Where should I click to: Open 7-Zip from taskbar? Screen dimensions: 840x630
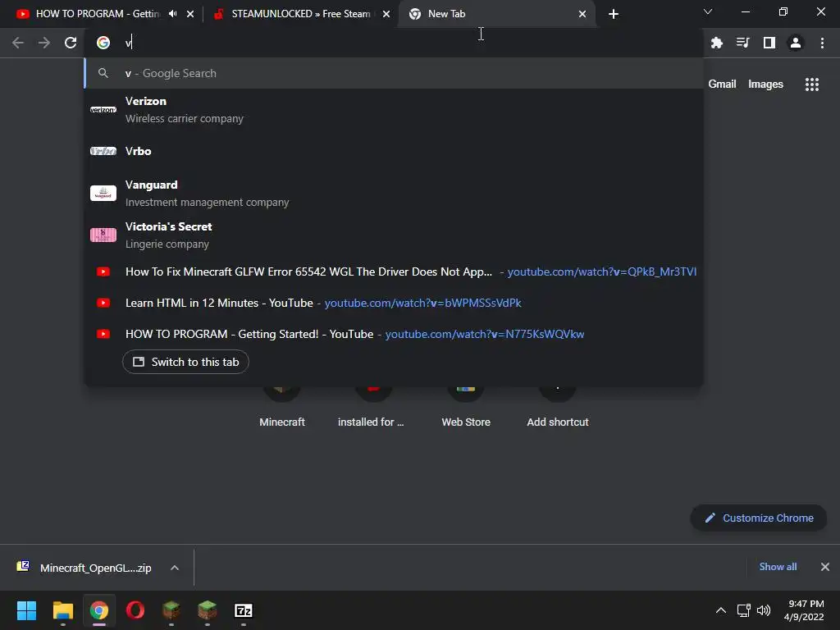[x=243, y=610]
